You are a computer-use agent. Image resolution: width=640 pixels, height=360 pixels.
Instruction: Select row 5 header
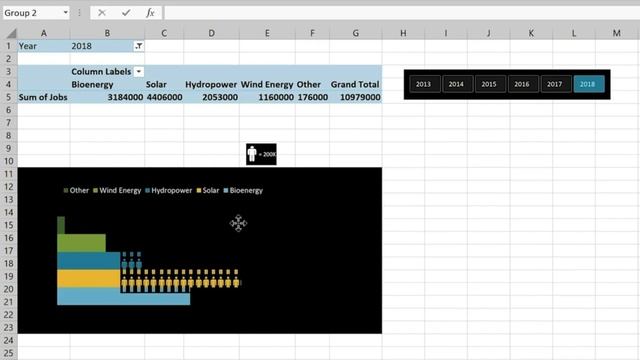[9, 97]
